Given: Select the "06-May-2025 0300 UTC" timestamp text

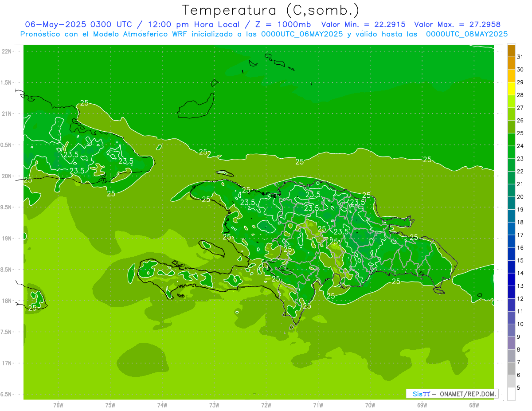Looking at the screenshot, I should click(x=78, y=24).
